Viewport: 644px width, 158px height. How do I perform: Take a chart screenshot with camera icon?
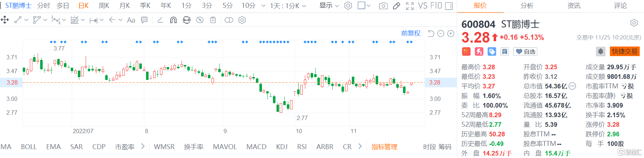[x=383, y=6]
